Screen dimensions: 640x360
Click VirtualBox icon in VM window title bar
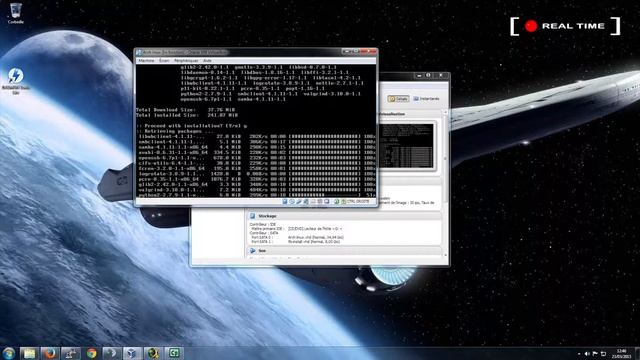pyautogui.click(x=139, y=52)
